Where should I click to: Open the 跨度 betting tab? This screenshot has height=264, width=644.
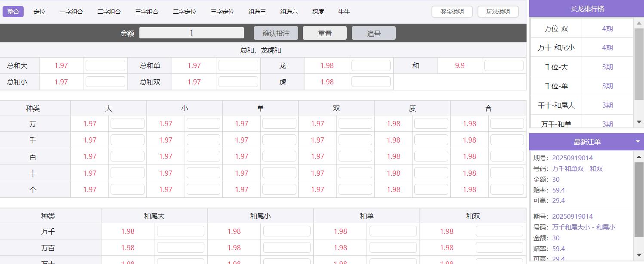(318, 12)
